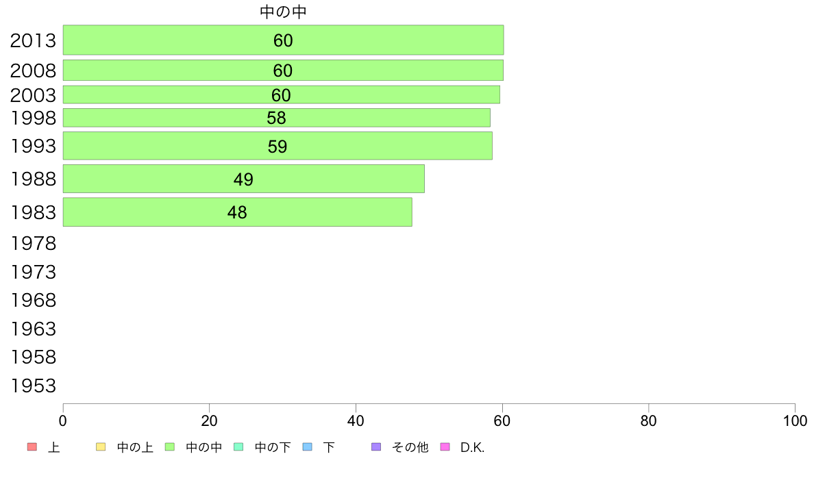Viewport: 814px width, 504px height.
Task: Select the 2013 bar showing 60
Action: click(284, 40)
